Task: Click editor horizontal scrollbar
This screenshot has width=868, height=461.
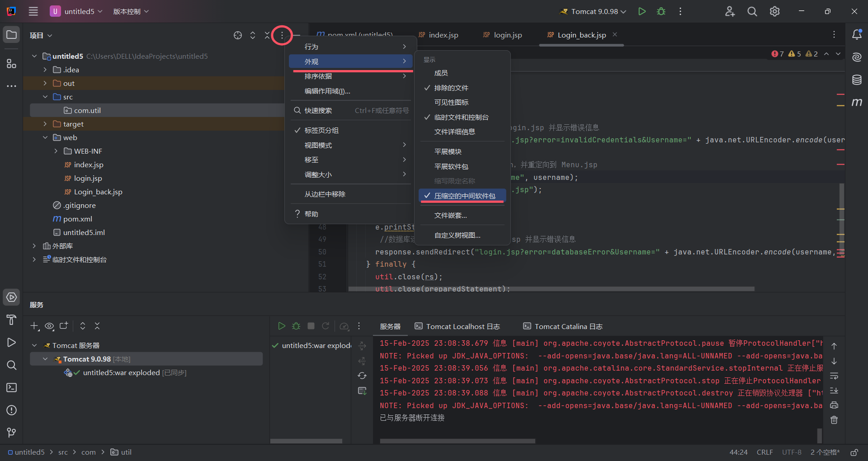Action: 551,288
